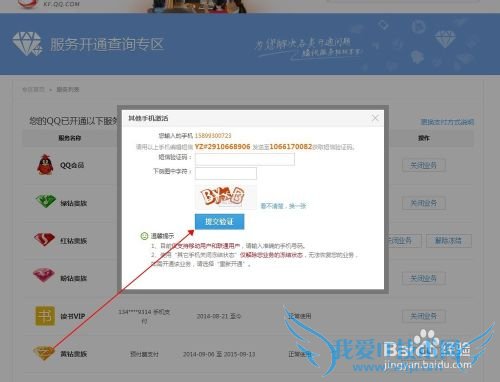Click the 红钻贵族 red diamond icon
Screen dimensions: 500x382
44,239
